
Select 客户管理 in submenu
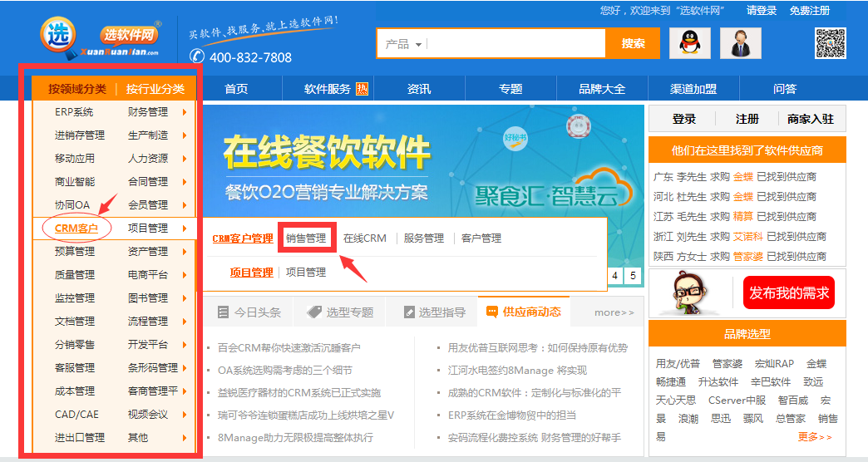pos(481,238)
